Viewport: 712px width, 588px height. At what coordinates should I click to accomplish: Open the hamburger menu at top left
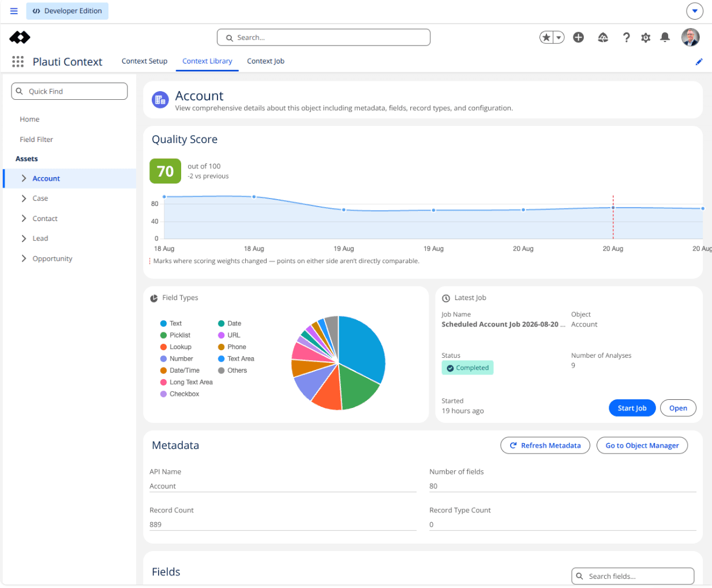point(14,11)
